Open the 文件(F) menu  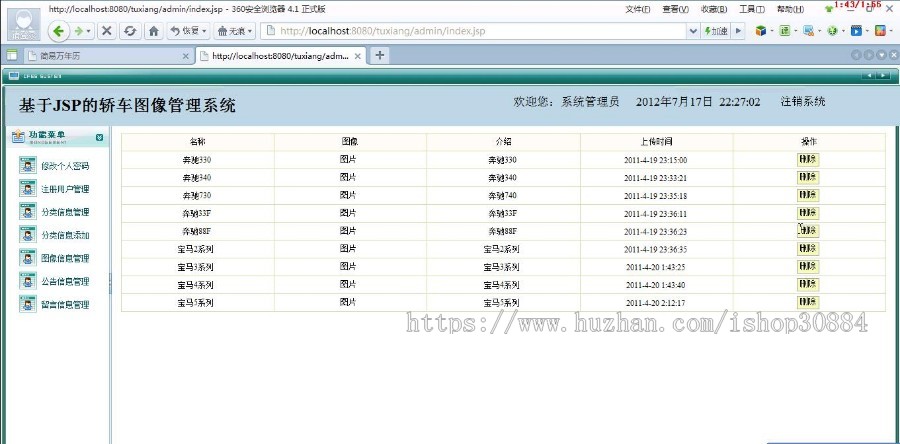638,9
